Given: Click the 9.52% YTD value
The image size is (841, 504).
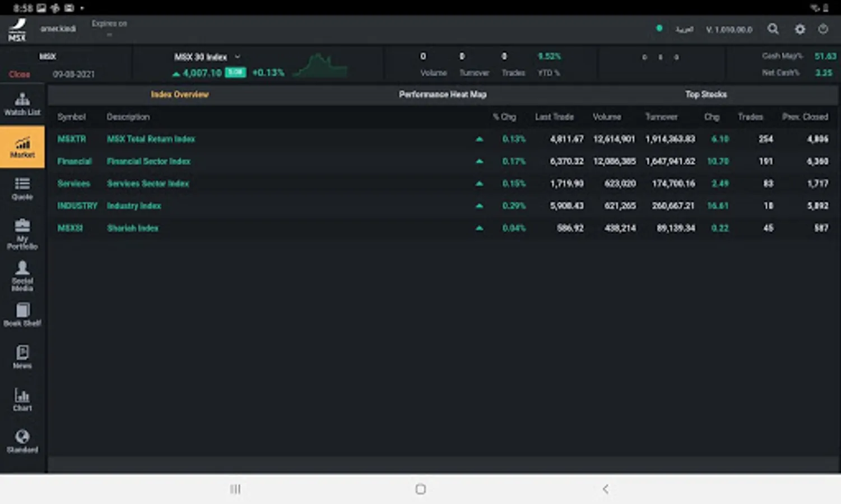Looking at the screenshot, I should click(549, 57).
